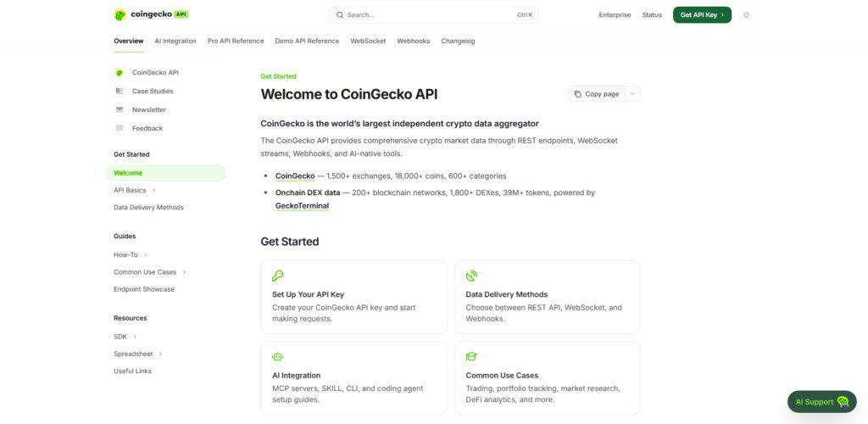Screen dimensions: 868x424
Task: Expand the Spreadsheet sidebar chevron
Action: 160,354
